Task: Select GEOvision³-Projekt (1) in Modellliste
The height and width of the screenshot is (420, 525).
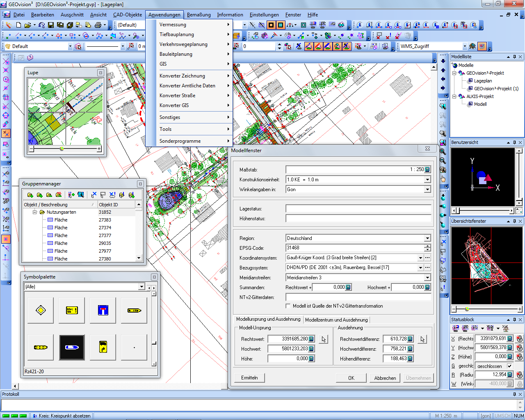Action: 496,89
